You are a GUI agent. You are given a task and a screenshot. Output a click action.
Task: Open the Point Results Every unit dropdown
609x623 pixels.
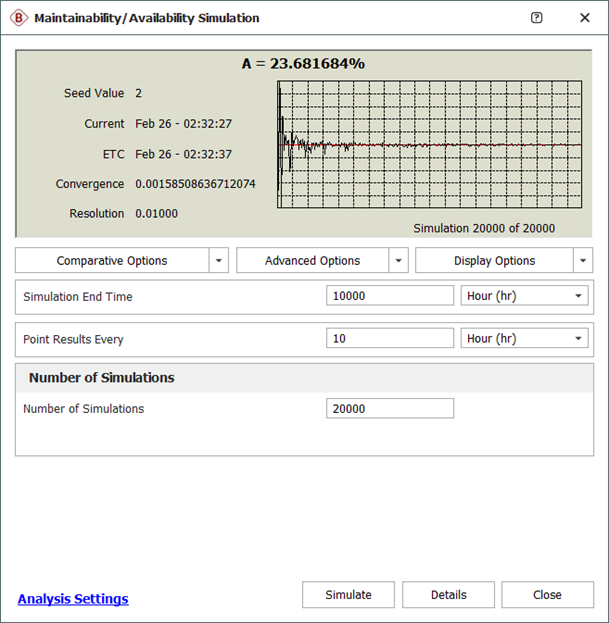(x=526, y=339)
